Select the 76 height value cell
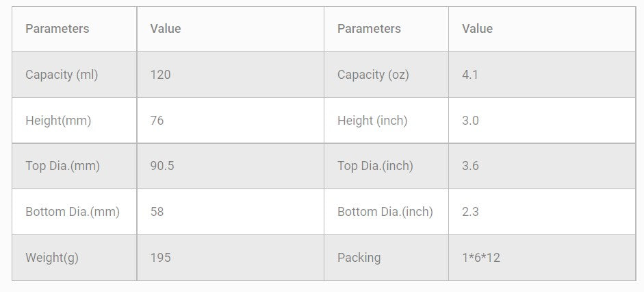The width and height of the screenshot is (644, 292). (157, 121)
